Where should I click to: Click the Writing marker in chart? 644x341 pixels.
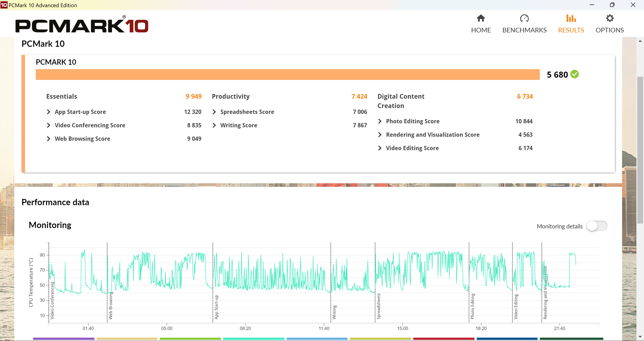334,312
